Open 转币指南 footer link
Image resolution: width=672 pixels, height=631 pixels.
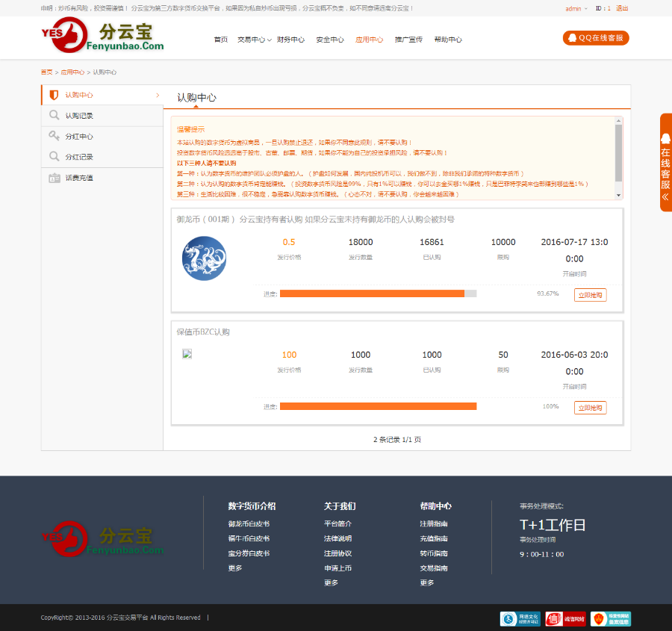(434, 553)
